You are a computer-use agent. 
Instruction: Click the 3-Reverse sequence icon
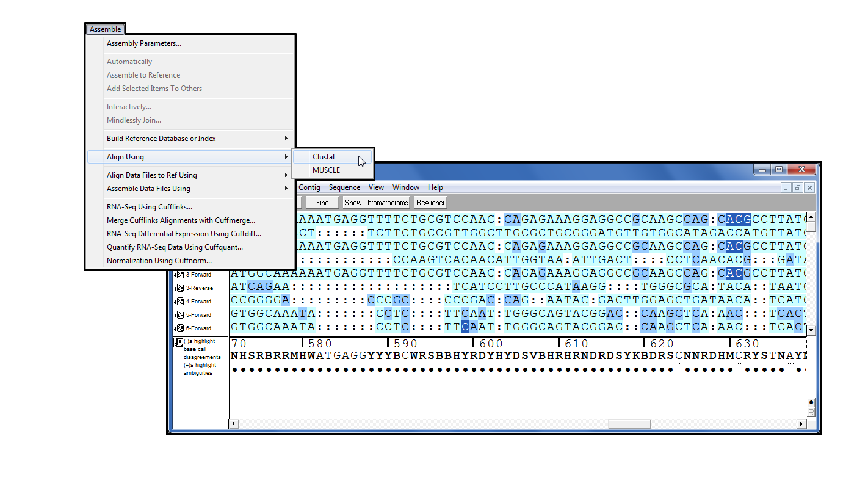tap(180, 288)
